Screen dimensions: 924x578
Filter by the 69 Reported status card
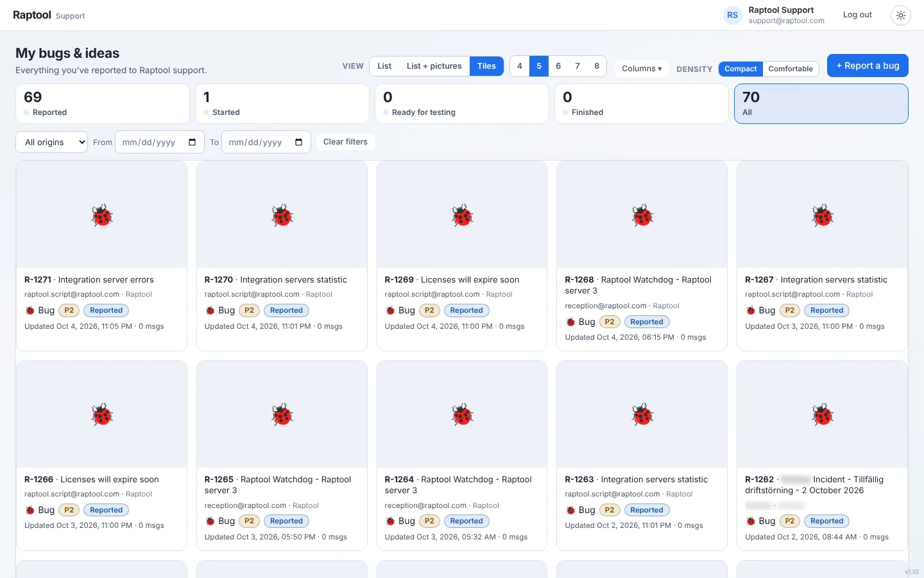click(103, 103)
